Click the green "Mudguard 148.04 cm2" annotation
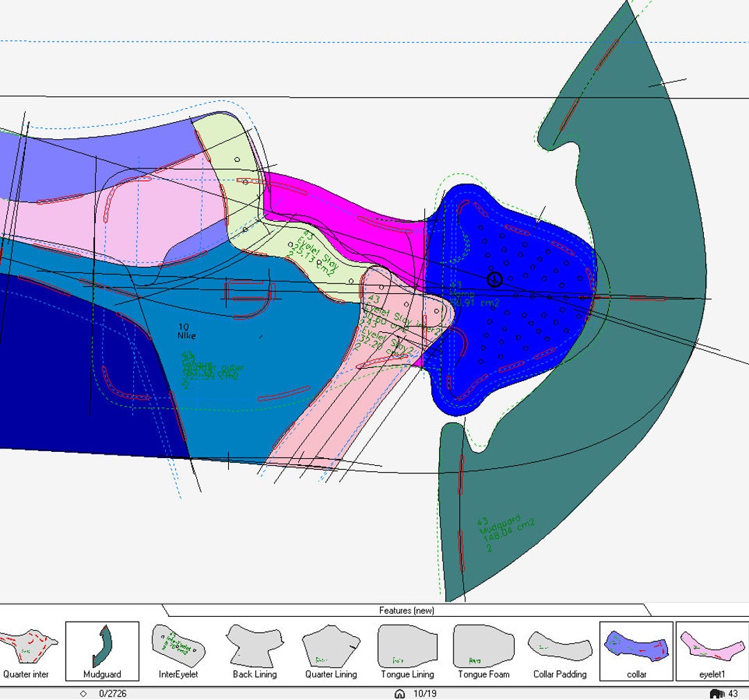 506,533
